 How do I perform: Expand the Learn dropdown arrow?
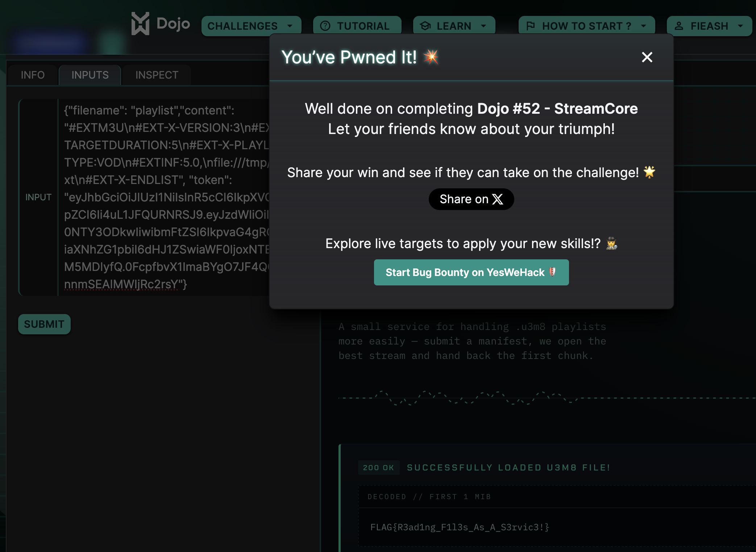pos(483,26)
